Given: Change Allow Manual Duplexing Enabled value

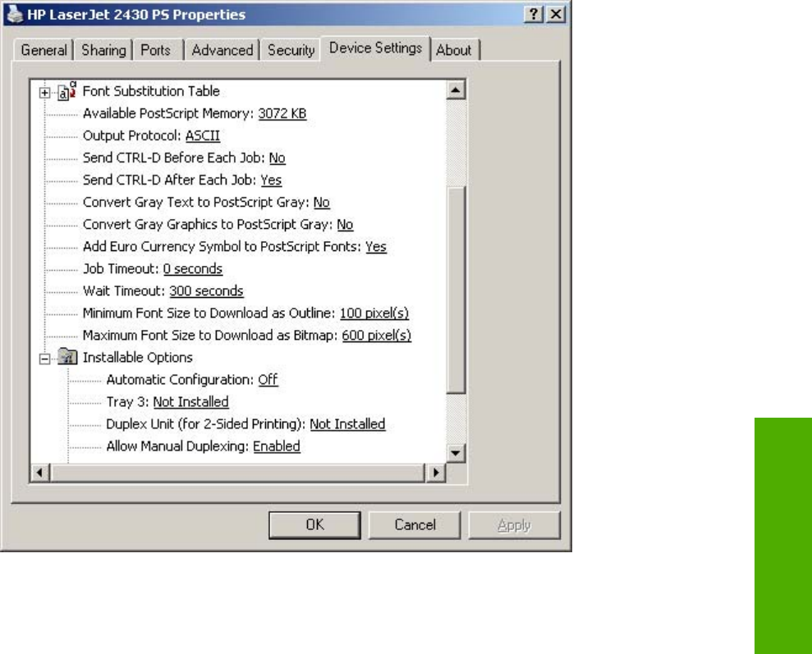Looking at the screenshot, I should [277, 446].
